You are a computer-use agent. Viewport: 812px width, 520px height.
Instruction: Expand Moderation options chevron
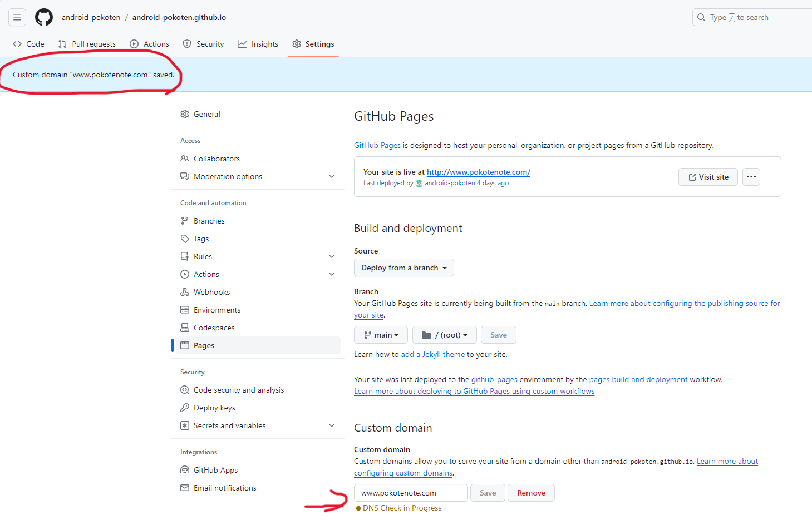click(x=332, y=176)
